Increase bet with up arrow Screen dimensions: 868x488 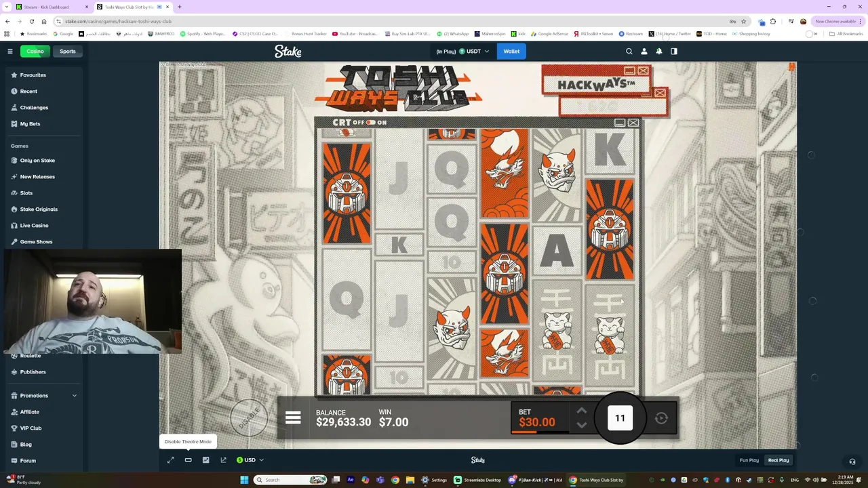click(x=582, y=411)
